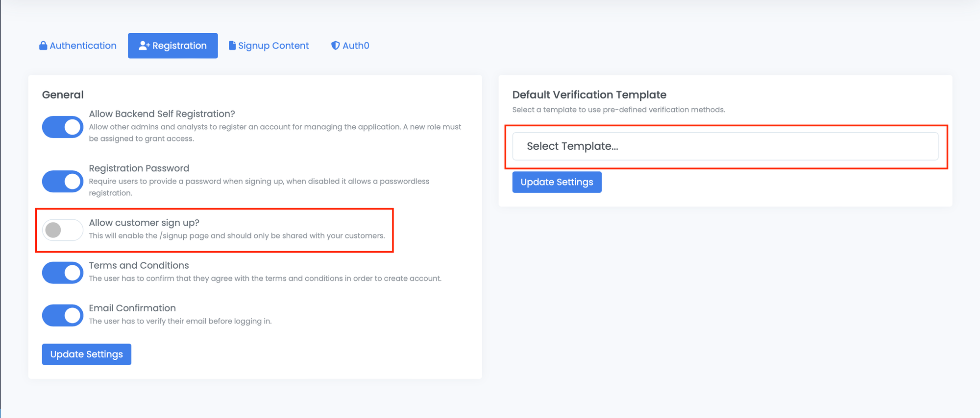
Task: Disable the Allow Backend Self Registration toggle
Action: tap(63, 127)
